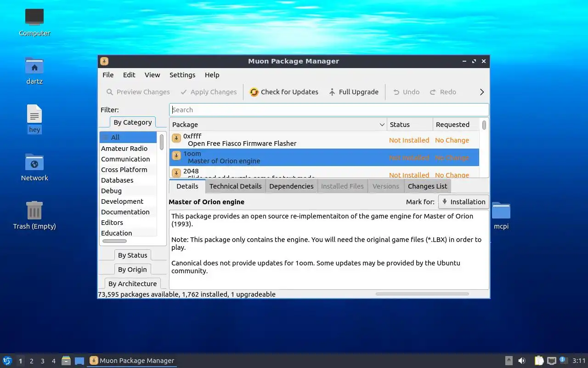Expand the By Architecture filter section
588x368 pixels.
(132, 284)
